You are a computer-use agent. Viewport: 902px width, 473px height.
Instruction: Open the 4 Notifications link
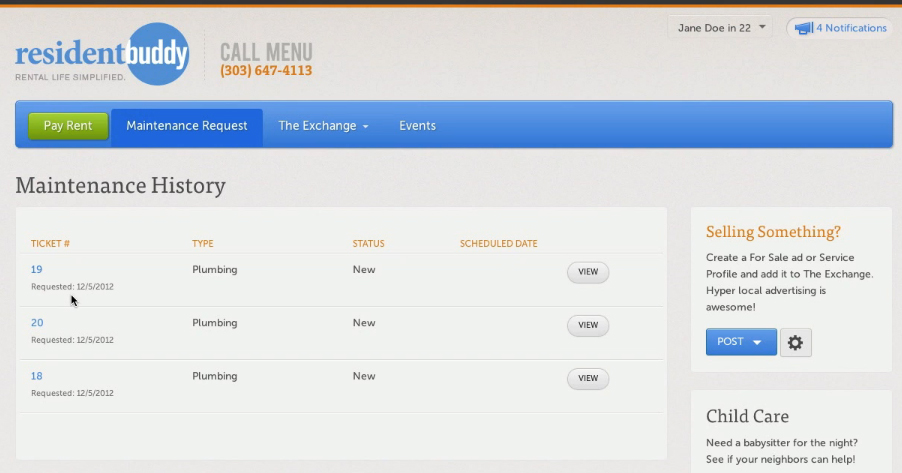pyautogui.click(x=851, y=28)
